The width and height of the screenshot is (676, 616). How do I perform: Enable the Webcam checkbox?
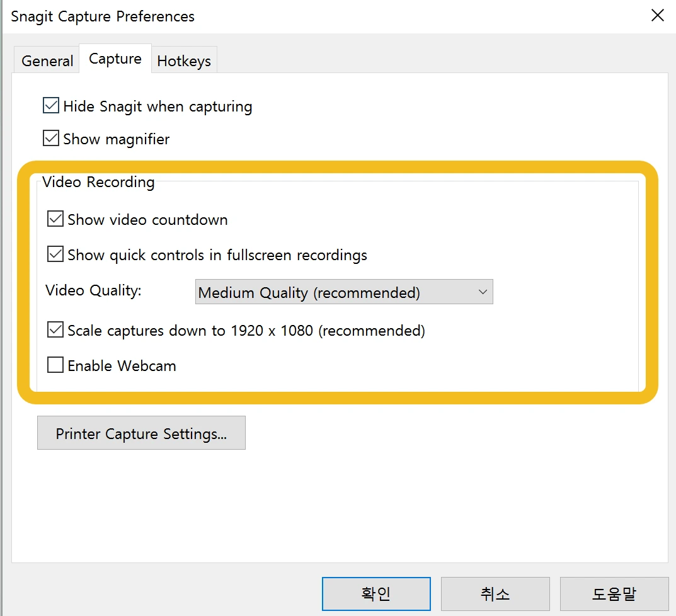[x=55, y=365]
